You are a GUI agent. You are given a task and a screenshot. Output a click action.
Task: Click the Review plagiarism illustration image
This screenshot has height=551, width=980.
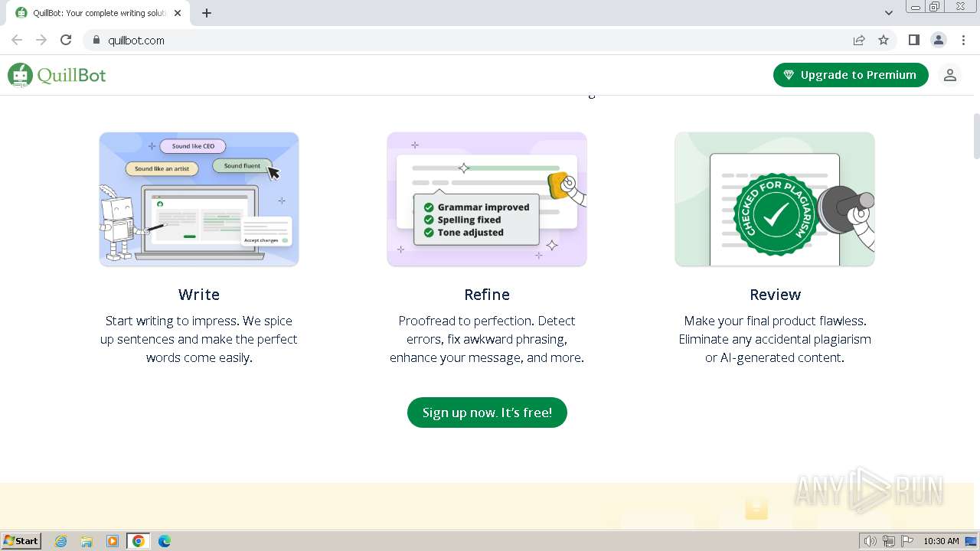pyautogui.click(x=775, y=199)
